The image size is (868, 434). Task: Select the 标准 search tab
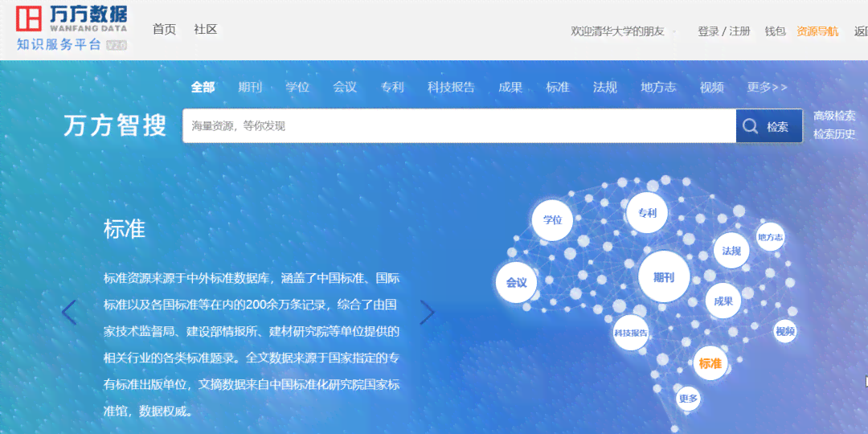(x=558, y=87)
